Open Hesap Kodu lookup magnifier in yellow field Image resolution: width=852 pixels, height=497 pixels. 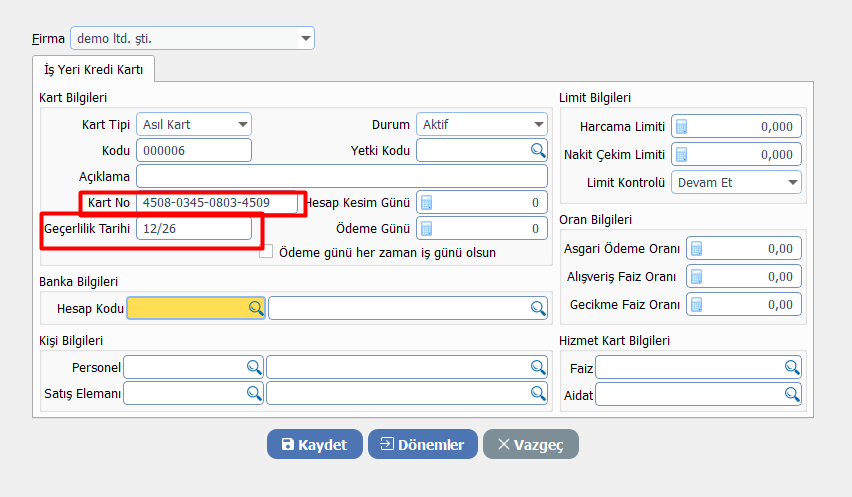[x=255, y=308]
